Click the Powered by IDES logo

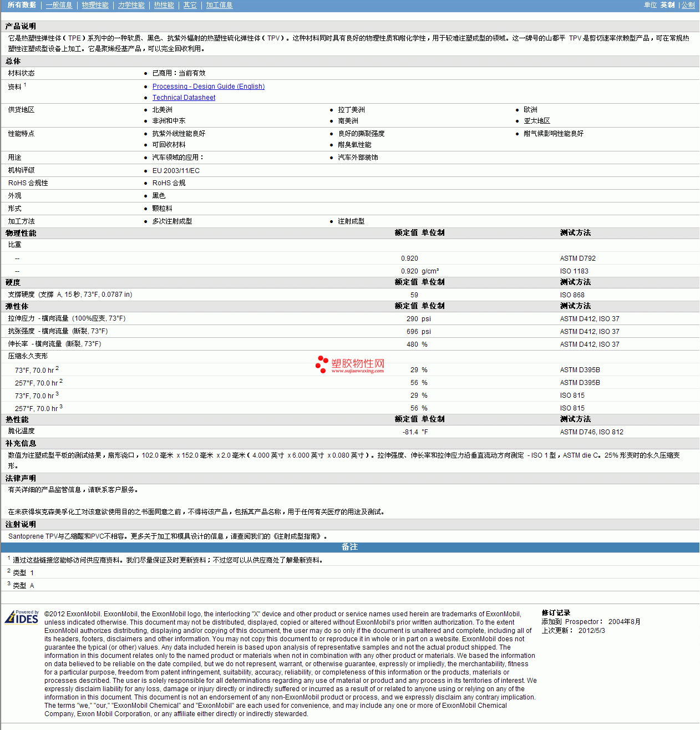[22, 617]
